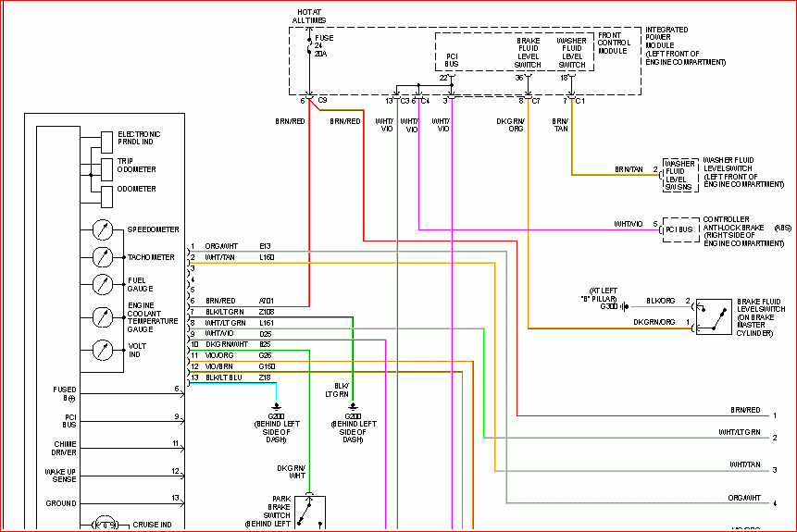This screenshot has height=532, width=797.
Task: Click 'VIO/BRN' label at pin 12
Action: (x=218, y=366)
